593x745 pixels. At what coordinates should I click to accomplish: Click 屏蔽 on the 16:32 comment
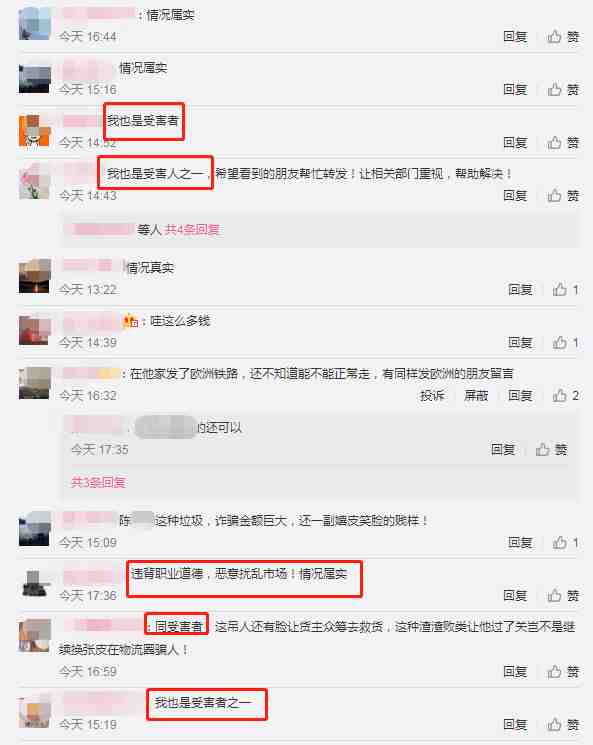click(x=476, y=395)
